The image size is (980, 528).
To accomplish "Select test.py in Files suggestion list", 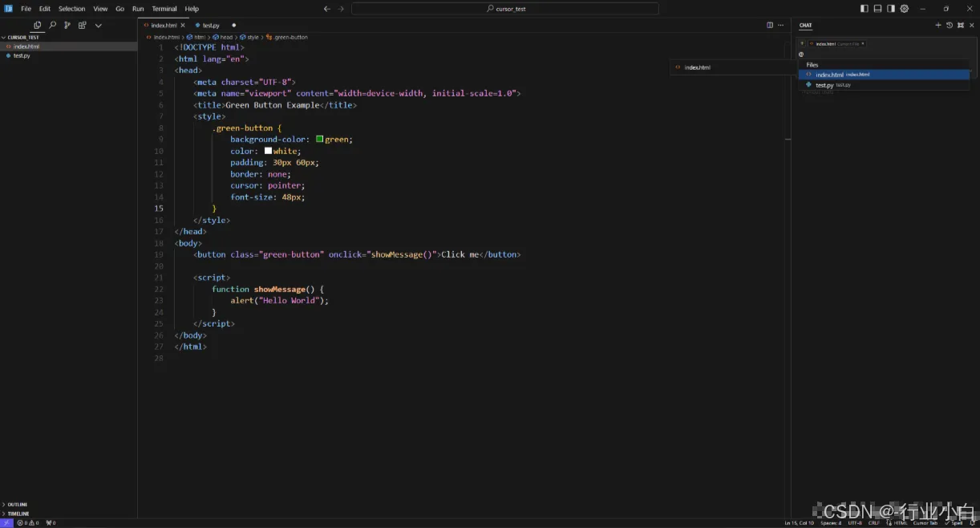I will pyautogui.click(x=884, y=85).
